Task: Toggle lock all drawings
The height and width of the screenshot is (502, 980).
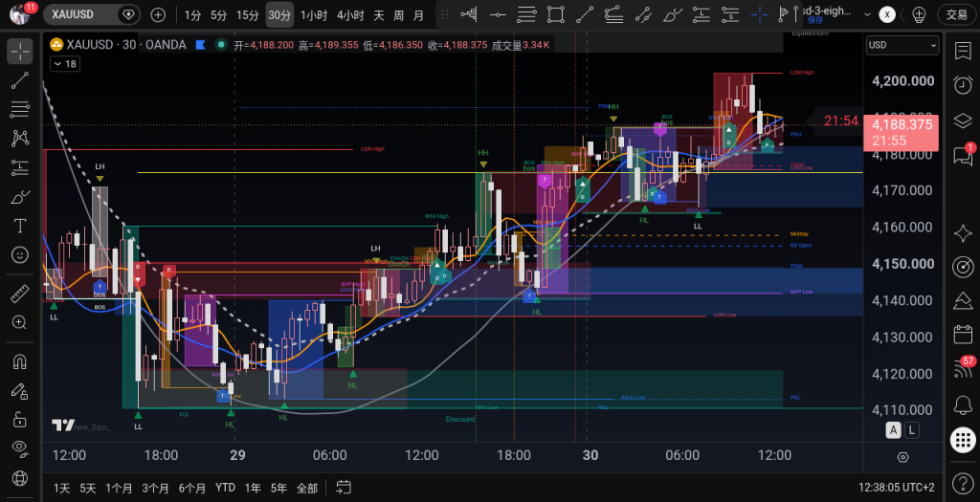Action: point(20,419)
